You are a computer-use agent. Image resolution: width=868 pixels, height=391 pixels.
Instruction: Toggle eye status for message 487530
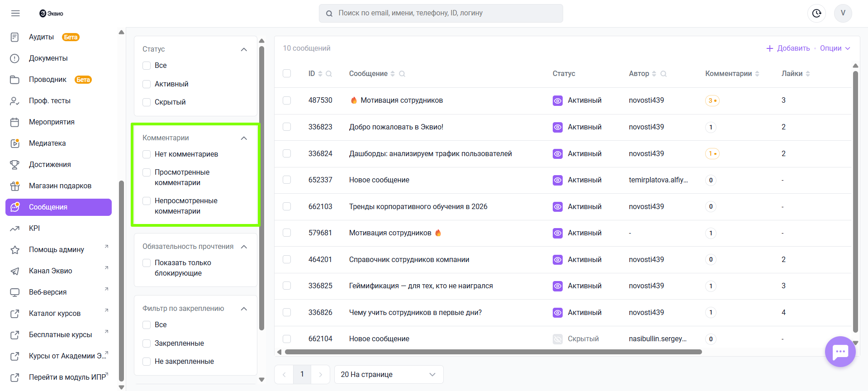coord(558,100)
